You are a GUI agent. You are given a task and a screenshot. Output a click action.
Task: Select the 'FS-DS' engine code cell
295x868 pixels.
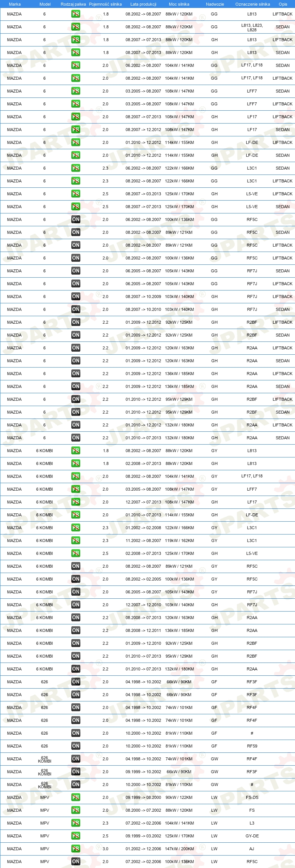pyautogui.click(x=252, y=797)
